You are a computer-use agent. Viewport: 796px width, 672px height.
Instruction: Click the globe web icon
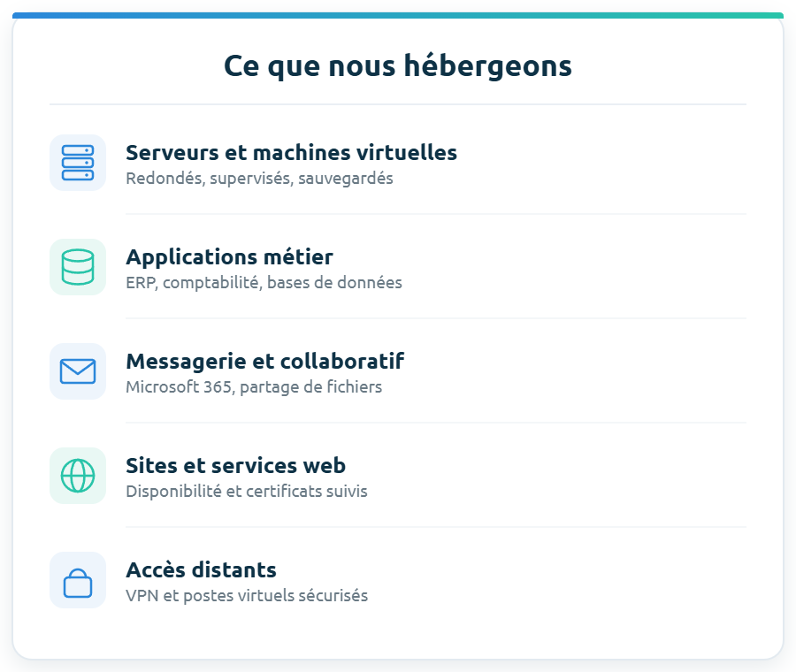78,476
